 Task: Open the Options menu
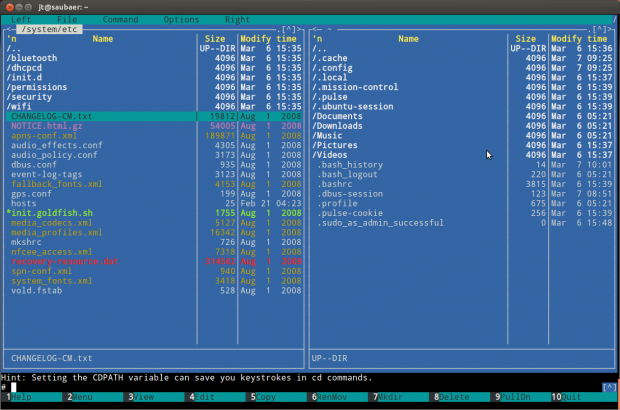click(x=181, y=19)
